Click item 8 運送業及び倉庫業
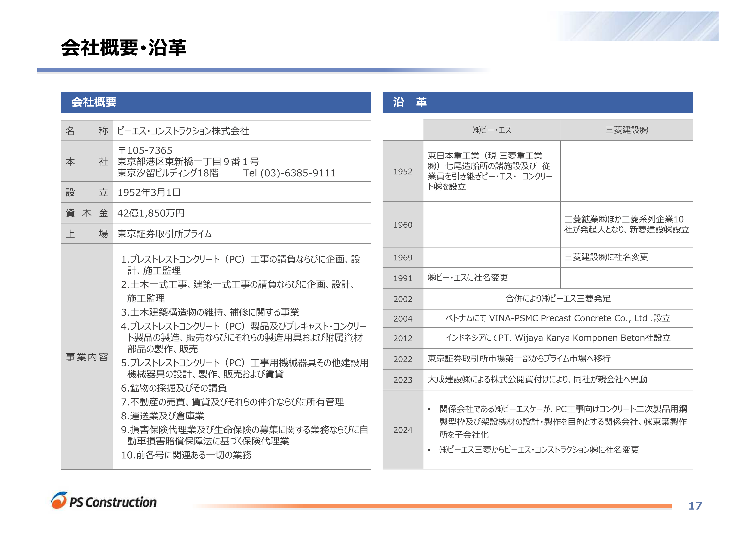The height and width of the screenshot is (534, 756). tap(163, 416)
